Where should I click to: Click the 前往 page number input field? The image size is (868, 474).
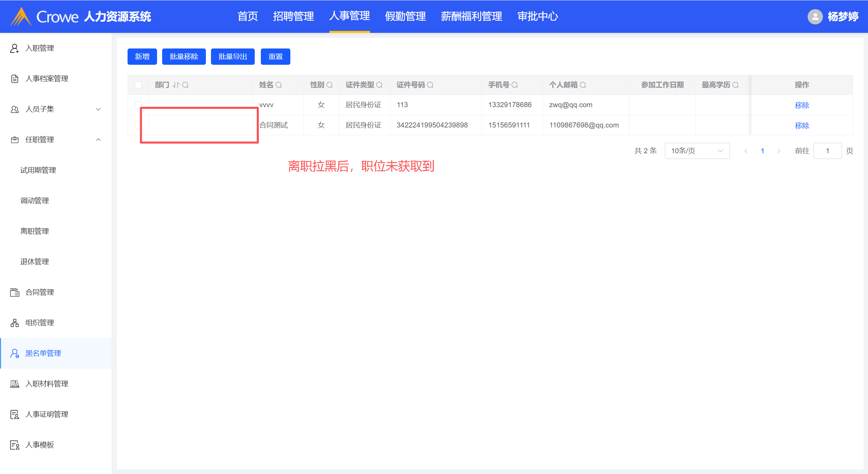827,151
